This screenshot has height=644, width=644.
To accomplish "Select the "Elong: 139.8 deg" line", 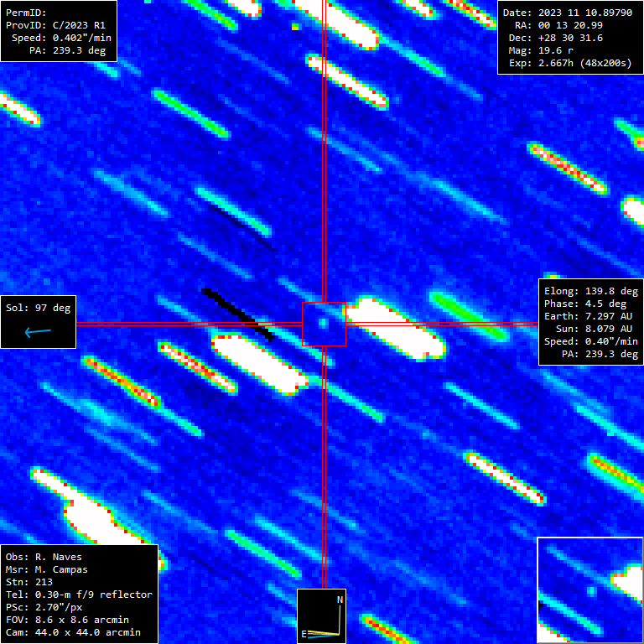I will coord(591,291).
